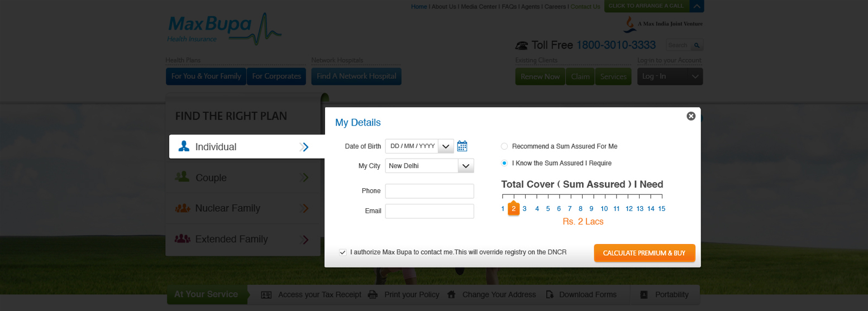Open Find A Network Hospital
The width and height of the screenshot is (868, 311).
[x=356, y=76]
